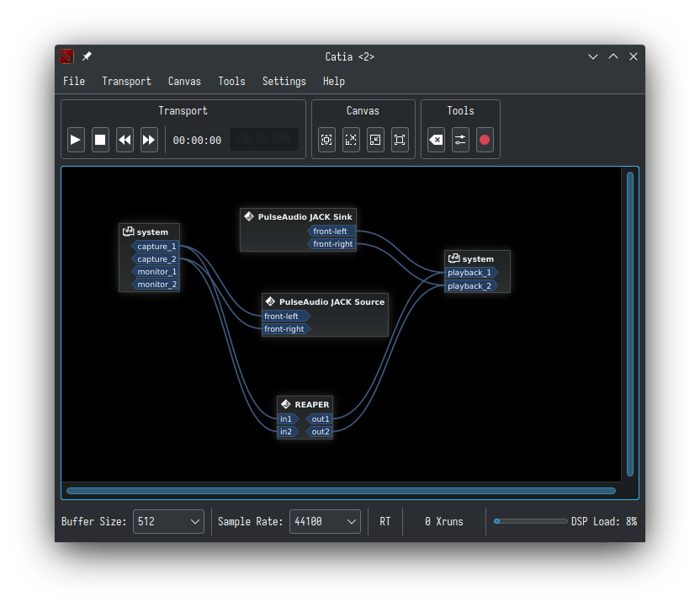This screenshot has width=700, height=607.
Task: Rewind the transport backward
Action: click(125, 140)
